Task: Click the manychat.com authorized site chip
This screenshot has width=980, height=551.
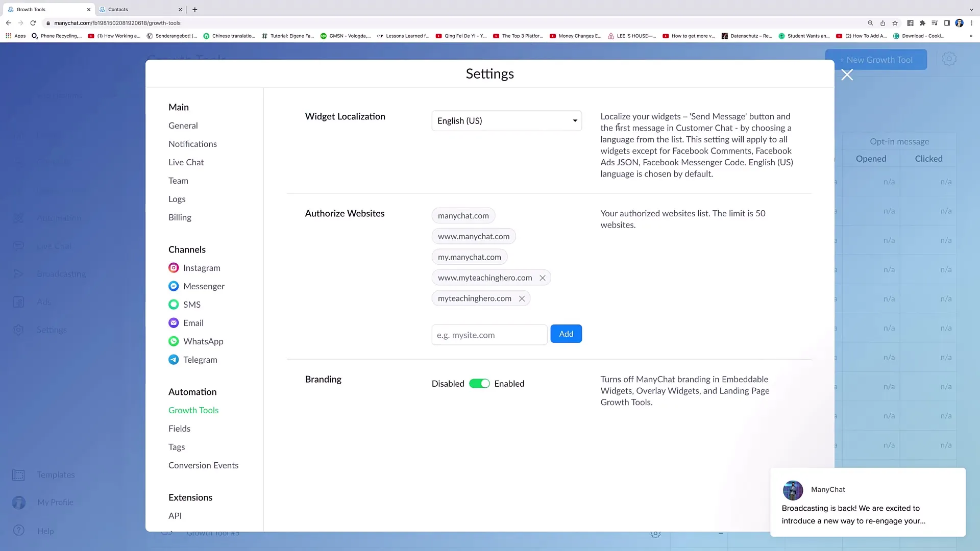Action: [463, 216]
